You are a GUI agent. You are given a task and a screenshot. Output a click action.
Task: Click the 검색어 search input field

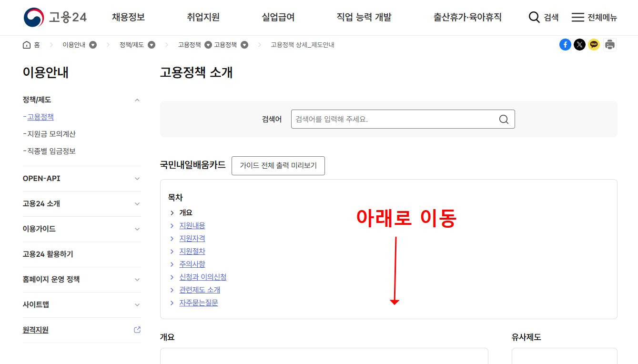click(x=395, y=119)
